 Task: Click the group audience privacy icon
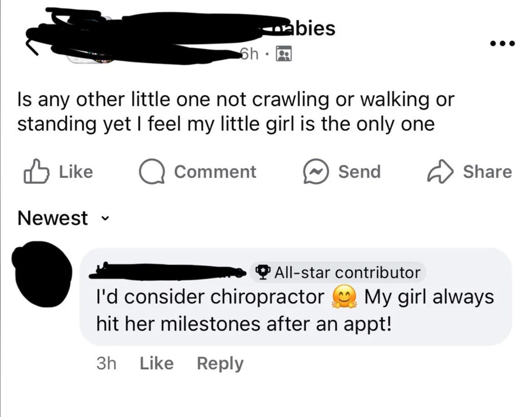pyautogui.click(x=284, y=54)
